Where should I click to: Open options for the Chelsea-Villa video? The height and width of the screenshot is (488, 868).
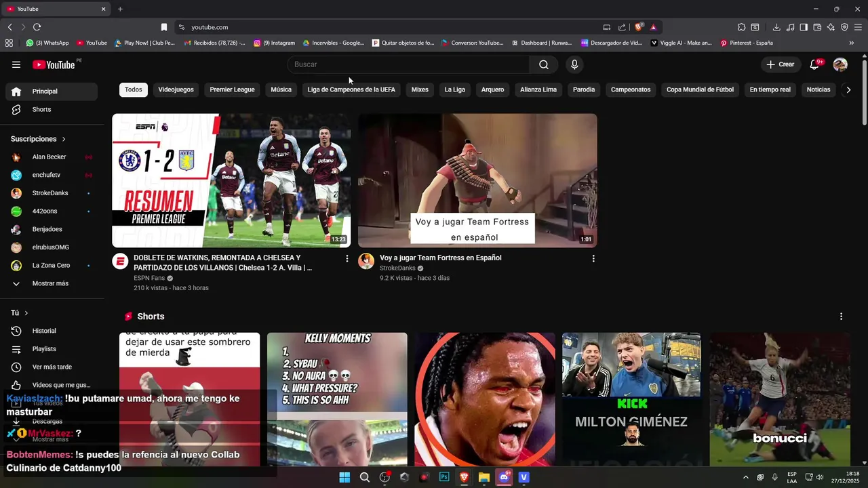pos(347,258)
